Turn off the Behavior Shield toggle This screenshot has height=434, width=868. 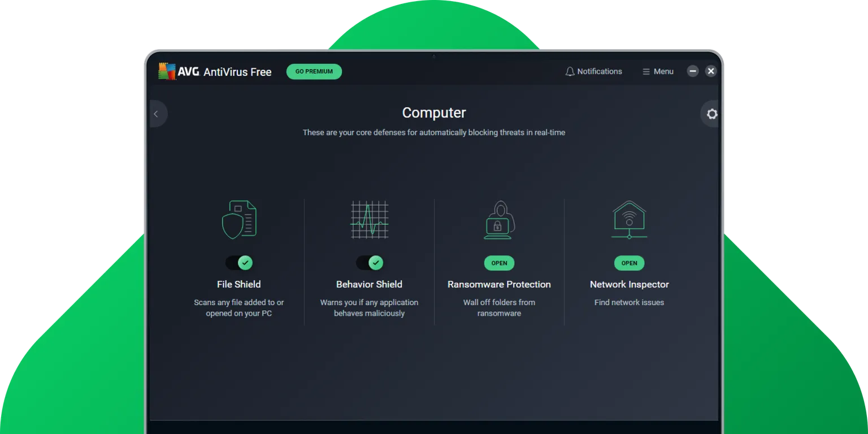coord(369,262)
